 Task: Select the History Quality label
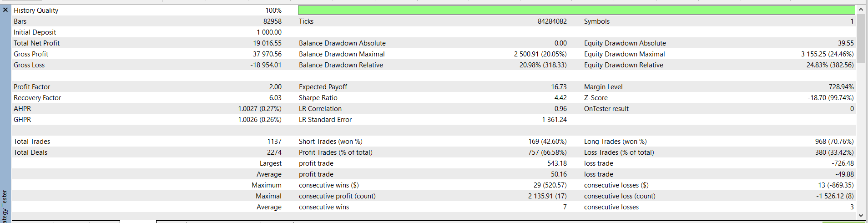pyautogui.click(x=36, y=10)
